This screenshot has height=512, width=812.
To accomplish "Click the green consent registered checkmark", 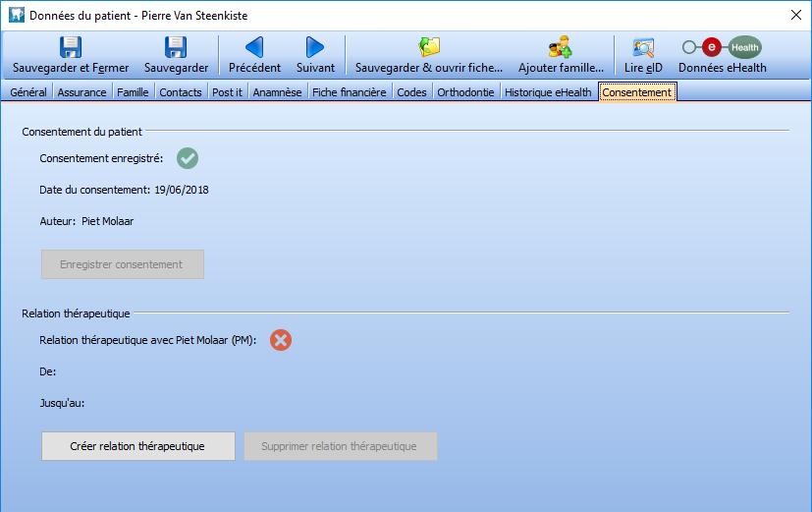I will click(188, 158).
